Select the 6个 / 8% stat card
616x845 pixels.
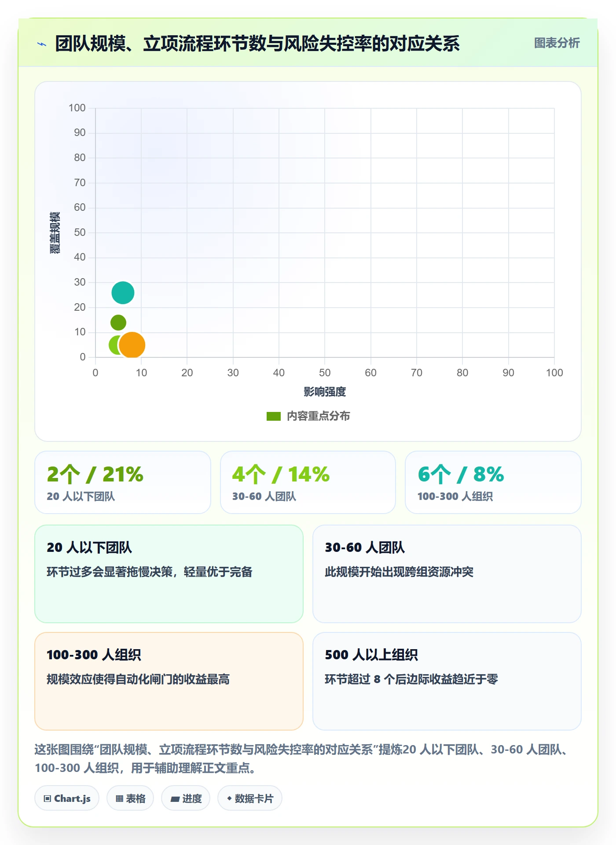click(493, 482)
